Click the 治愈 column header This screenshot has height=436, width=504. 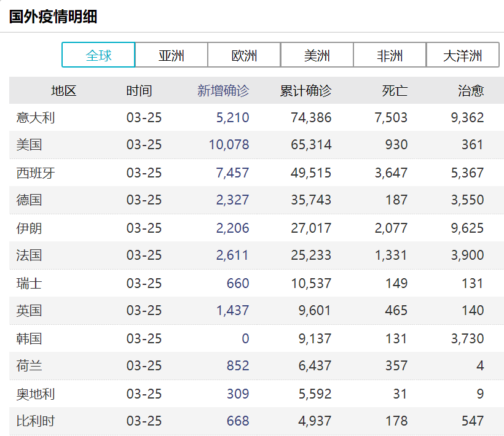(x=471, y=90)
